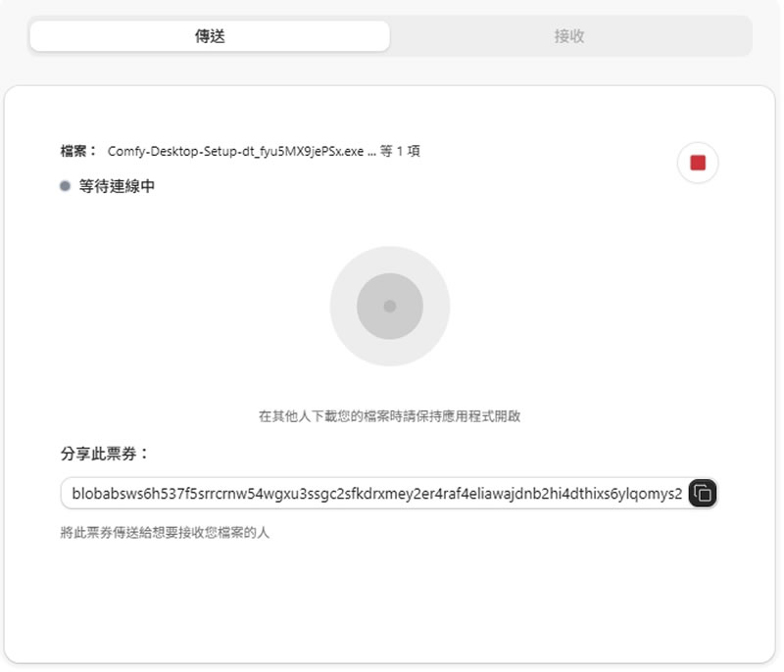784x672 pixels.
Task: Click the 分享此票券 label
Action: click(x=105, y=454)
